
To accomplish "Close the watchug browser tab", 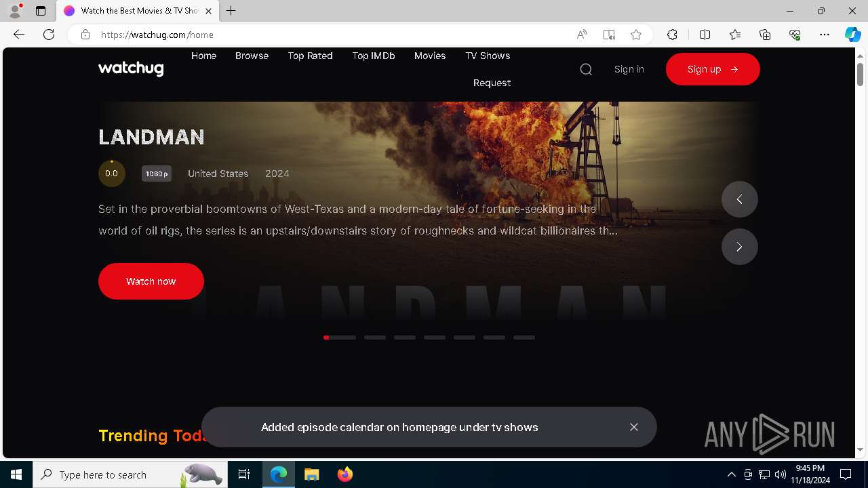I will [x=208, y=11].
